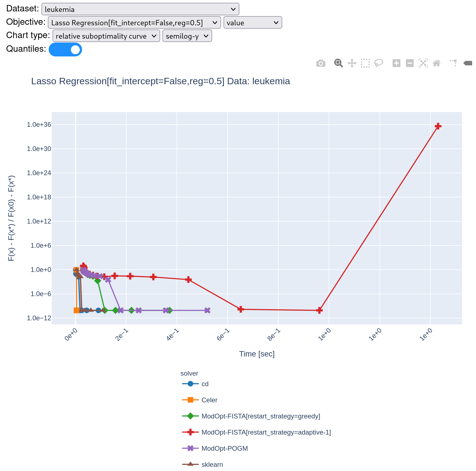Click the closest-data hover tag icon
The height and width of the screenshot is (471, 476).
pyautogui.click(x=468, y=63)
